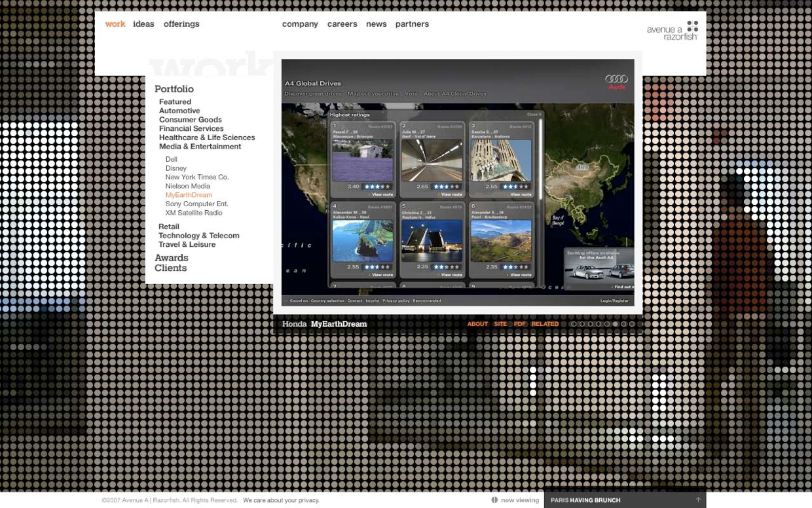Click the ABOUT tab below the screenshot
The height and width of the screenshot is (508, 812).
coord(477,324)
